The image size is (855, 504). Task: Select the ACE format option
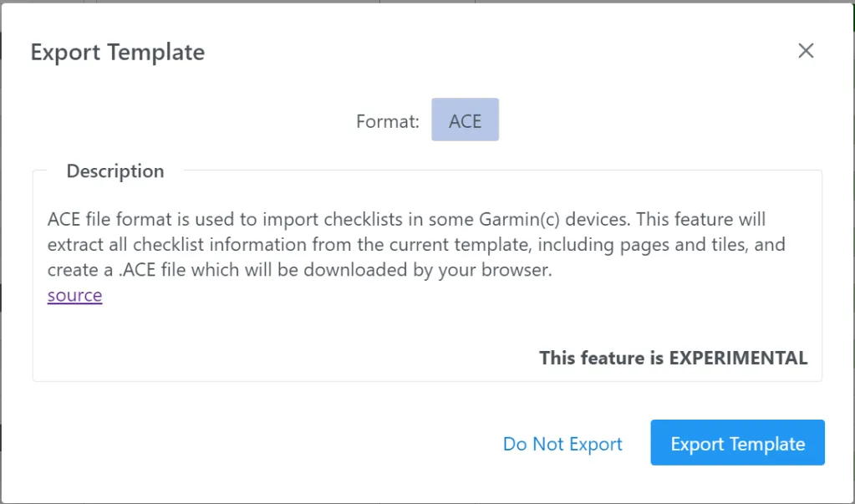465,120
